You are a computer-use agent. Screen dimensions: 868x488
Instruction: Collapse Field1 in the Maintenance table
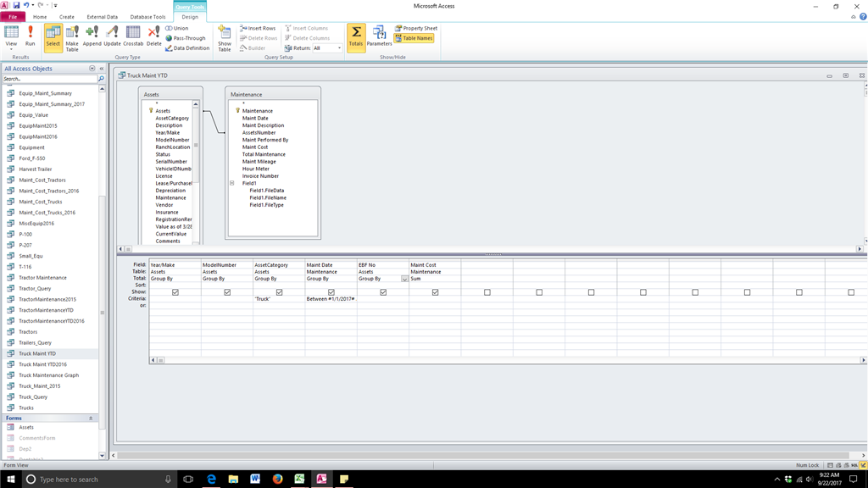232,183
